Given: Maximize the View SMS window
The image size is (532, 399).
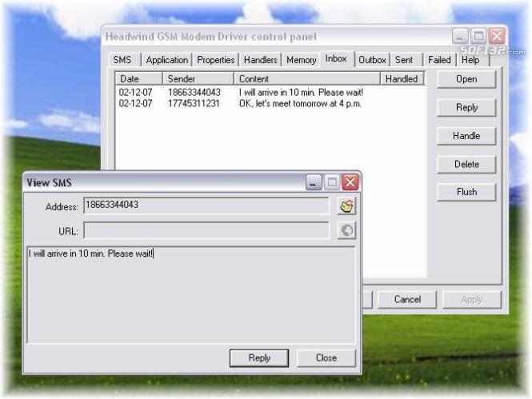Looking at the screenshot, I should point(332,182).
